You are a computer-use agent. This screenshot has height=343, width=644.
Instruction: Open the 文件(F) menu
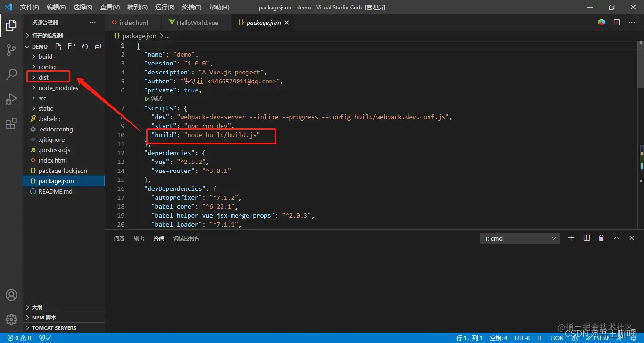point(30,8)
